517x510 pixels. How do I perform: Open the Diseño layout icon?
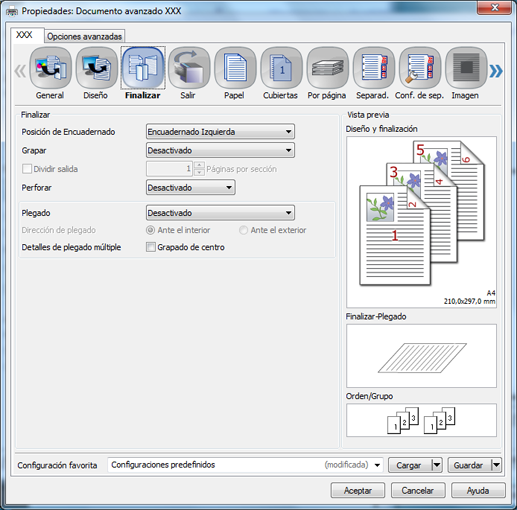pos(96,68)
